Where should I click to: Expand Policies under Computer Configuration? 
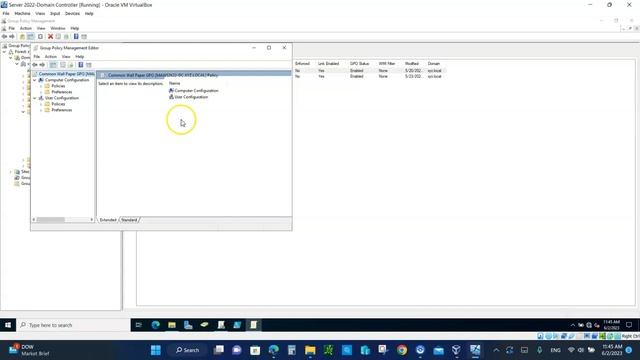41,86
